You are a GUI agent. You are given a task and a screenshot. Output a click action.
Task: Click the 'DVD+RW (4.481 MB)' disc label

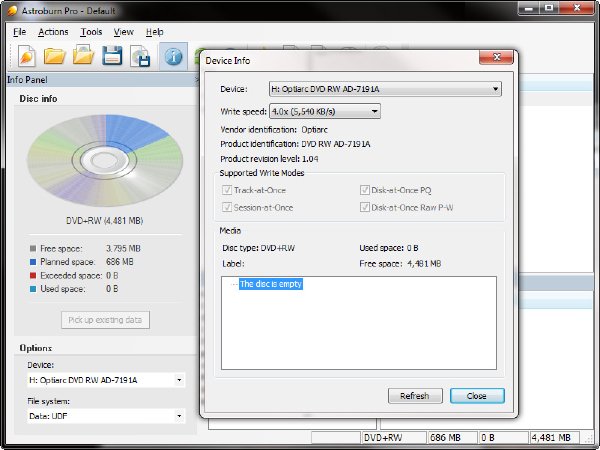pos(104,221)
